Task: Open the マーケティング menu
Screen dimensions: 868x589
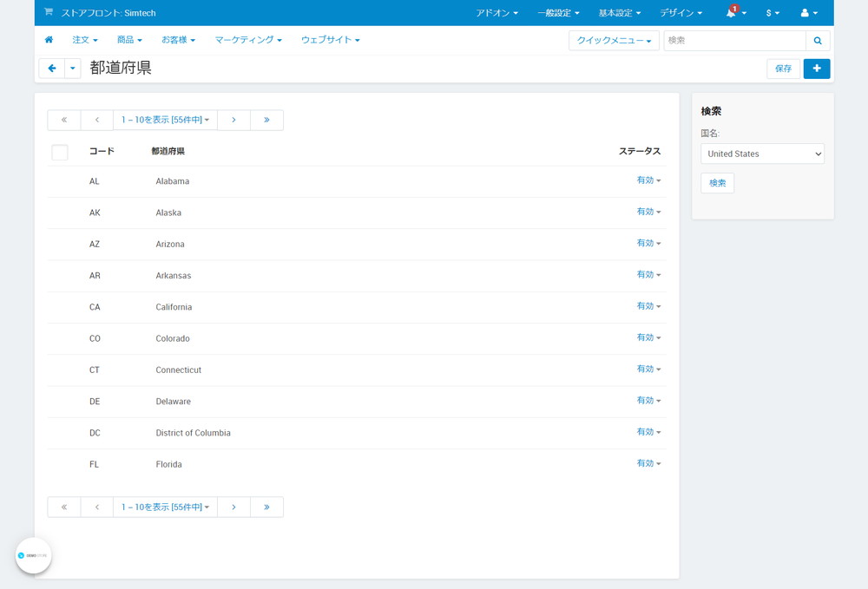Action: pos(248,40)
